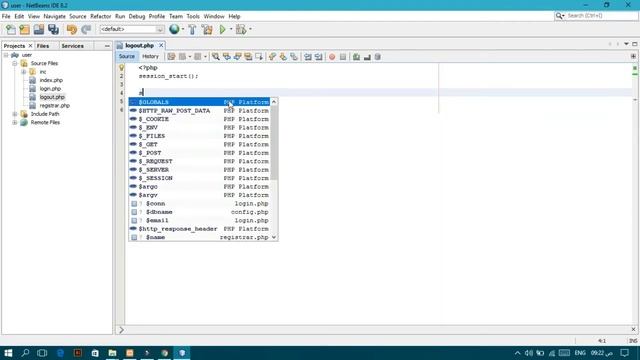Viewport: 640px width, 360px height.
Task: Open the notification center icon
Action: click(x=624, y=353)
